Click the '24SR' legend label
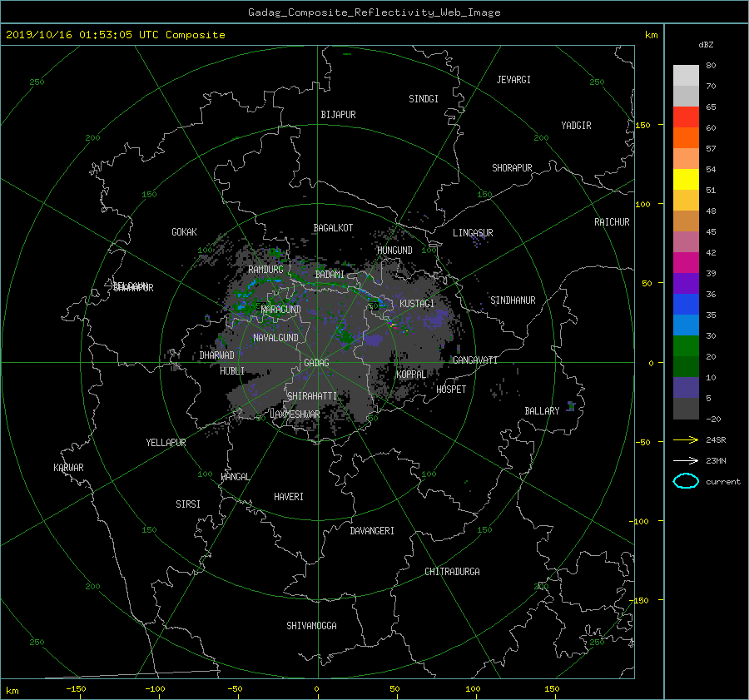Screen dimensions: 749x700 716,439
